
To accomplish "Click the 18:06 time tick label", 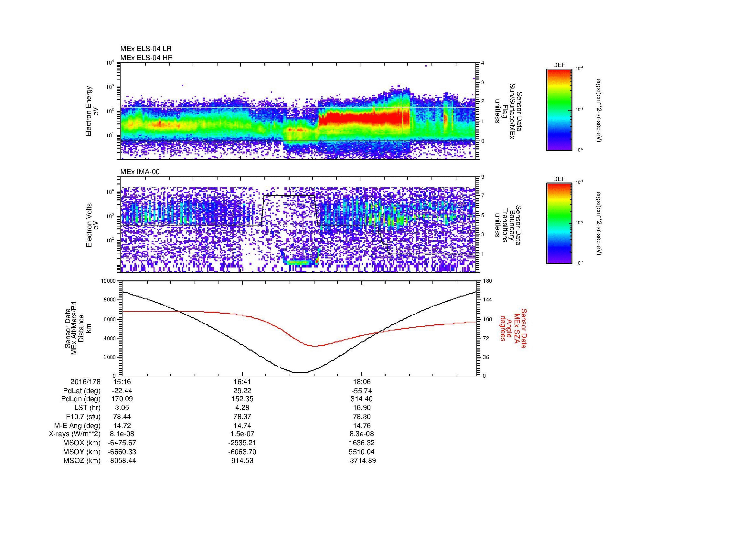I will 362,382.
